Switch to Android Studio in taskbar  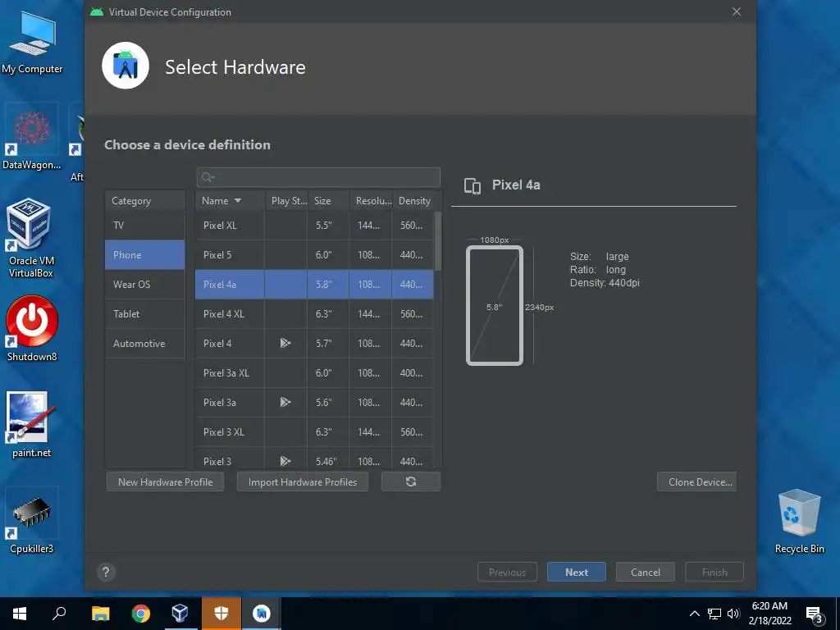click(x=262, y=614)
